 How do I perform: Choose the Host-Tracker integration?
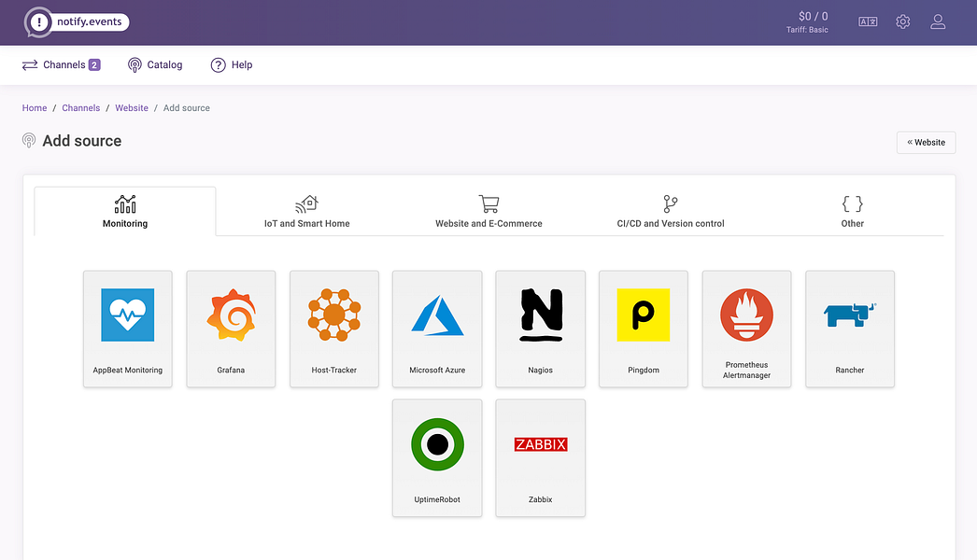333,329
